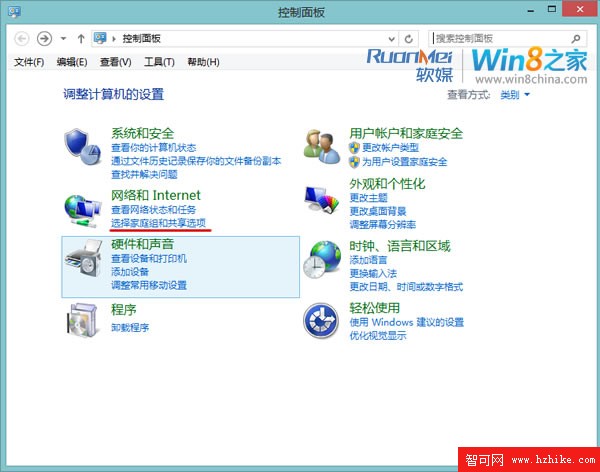Screen dimensions: 600x472
Task: Click the control panel icon in address bar
Action: (100, 38)
